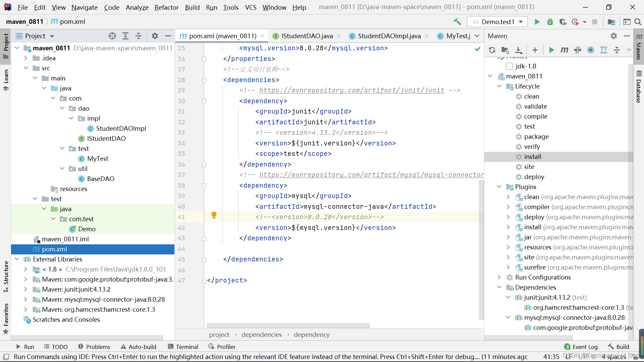The width and height of the screenshot is (644, 362).
Task: Hide the Project panel with minus icon
Action: [x=168, y=36]
